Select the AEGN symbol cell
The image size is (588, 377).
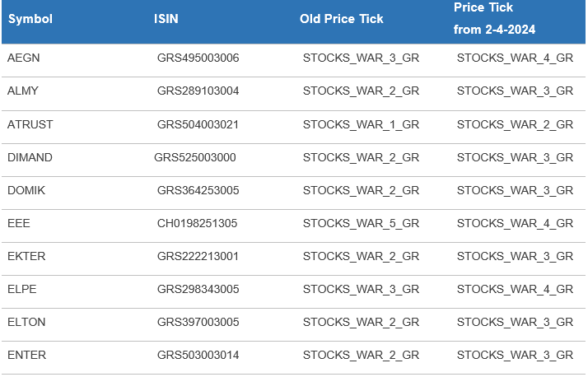click(x=23, y=58)
